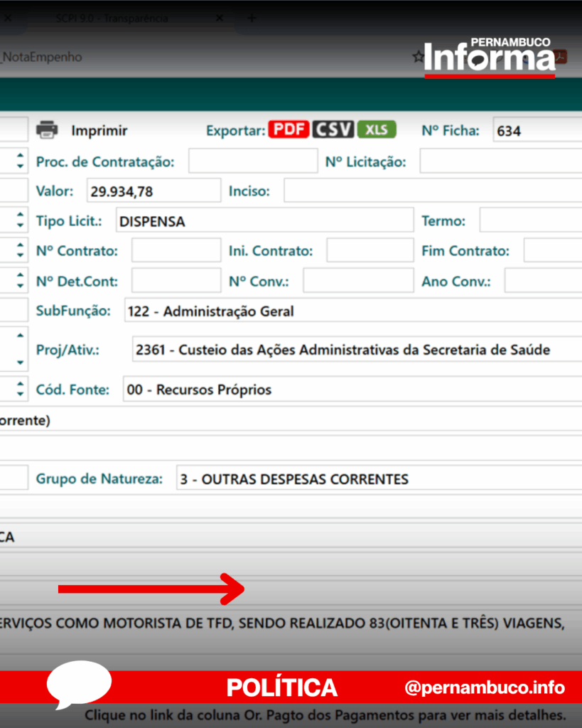This screenshot has width=582, height=728.
Task: Open the @pernambuco.info handle
Action: tap(485, 687)
